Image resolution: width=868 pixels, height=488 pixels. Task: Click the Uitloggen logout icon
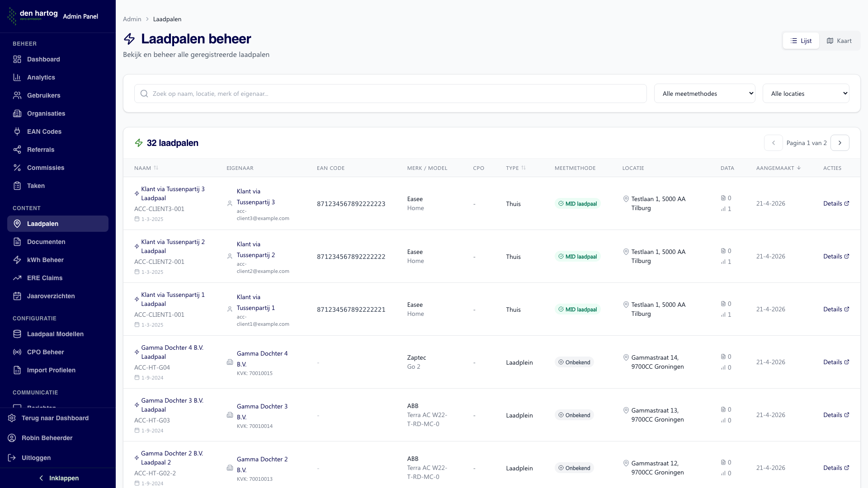click(x=12, y=458)
